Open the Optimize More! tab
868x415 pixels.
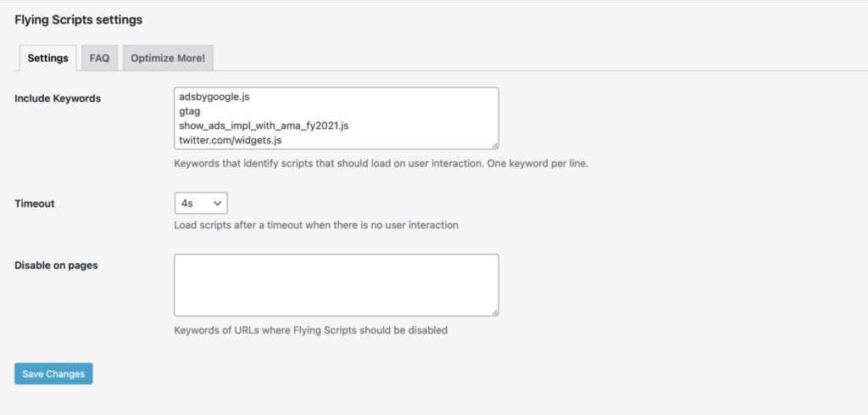[x=168, y=58]
